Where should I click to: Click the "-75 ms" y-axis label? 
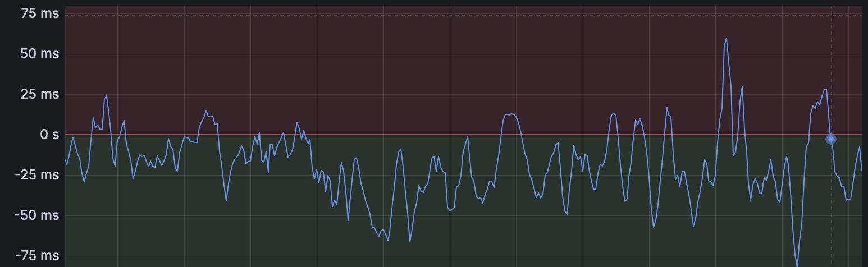click(x=37, y=256)
